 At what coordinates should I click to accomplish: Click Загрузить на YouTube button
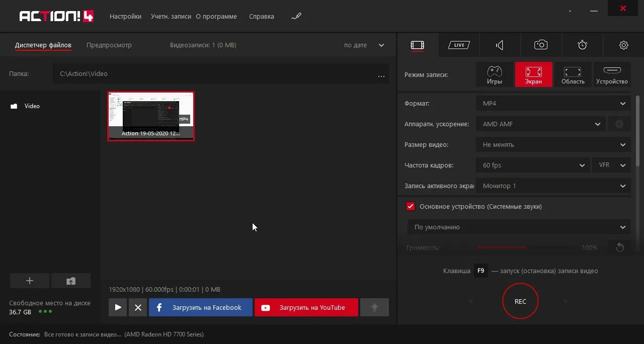306,307
